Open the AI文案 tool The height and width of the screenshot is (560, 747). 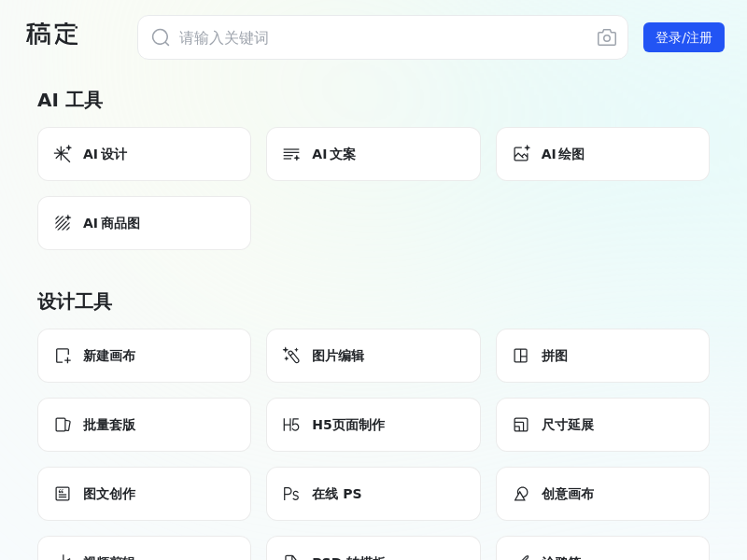pyautogui.click(x=373, y=154)
